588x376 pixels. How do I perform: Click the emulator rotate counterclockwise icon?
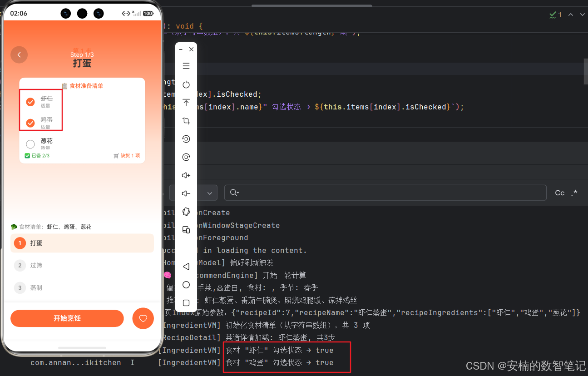point(186,139)
